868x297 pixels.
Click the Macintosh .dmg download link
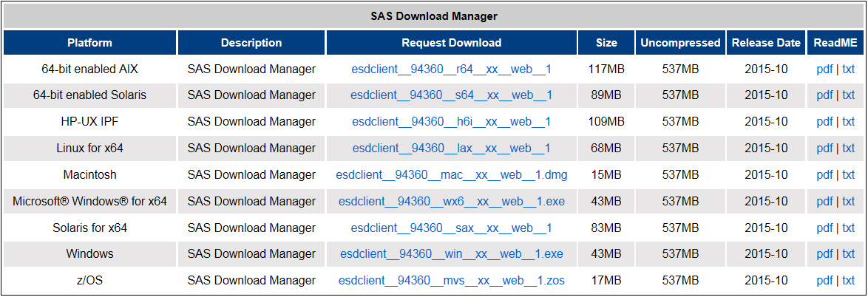point(451,175)
